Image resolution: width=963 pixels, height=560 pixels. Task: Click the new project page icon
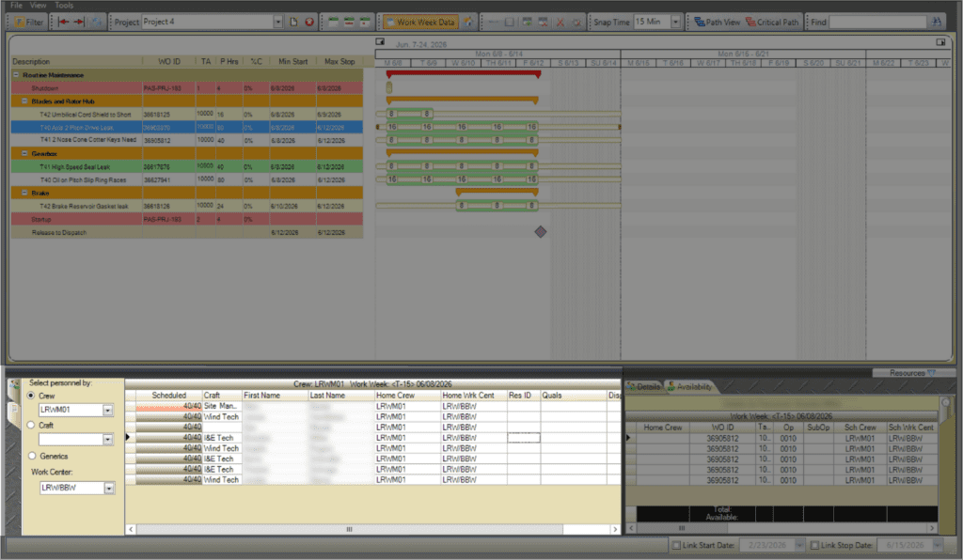click(x=293, y=22)
